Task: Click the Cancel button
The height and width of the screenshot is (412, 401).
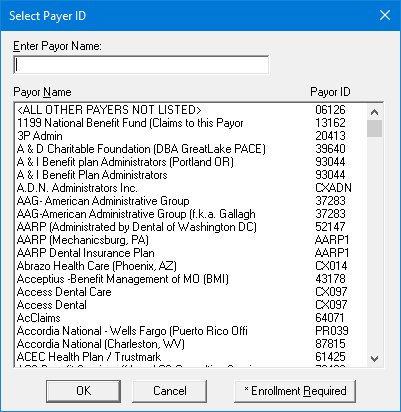Action: [x=170, y=391]
